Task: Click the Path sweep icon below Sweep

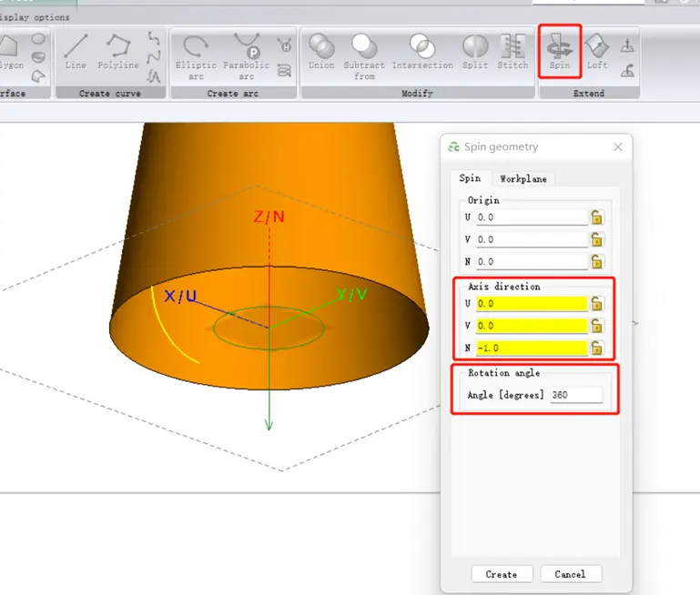Action: [x=627, y=70]
